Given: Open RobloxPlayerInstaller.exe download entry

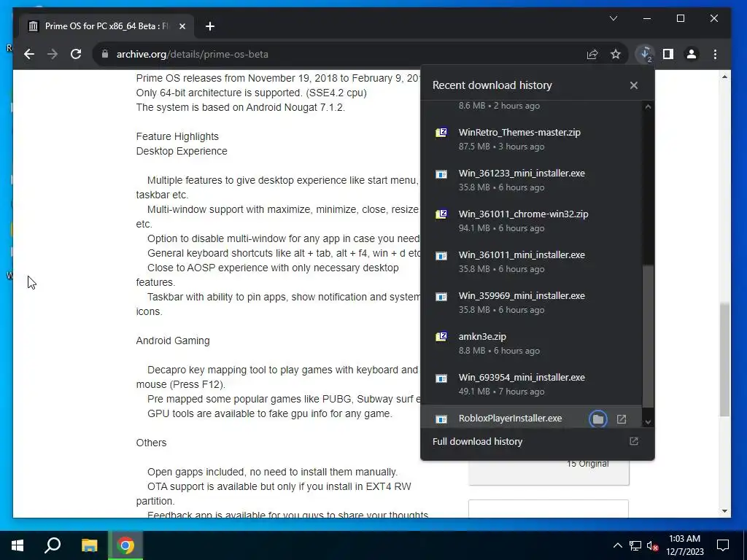Looking at the screenshot, I should tap(510, 418).
